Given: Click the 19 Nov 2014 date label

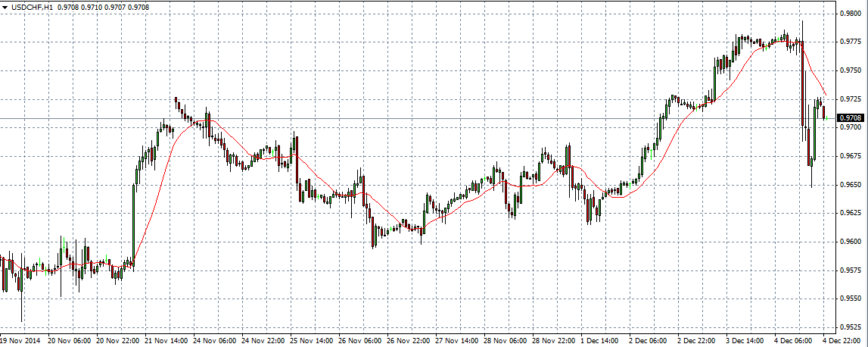Looking at the screenshot, I should (x=20, y=339).
